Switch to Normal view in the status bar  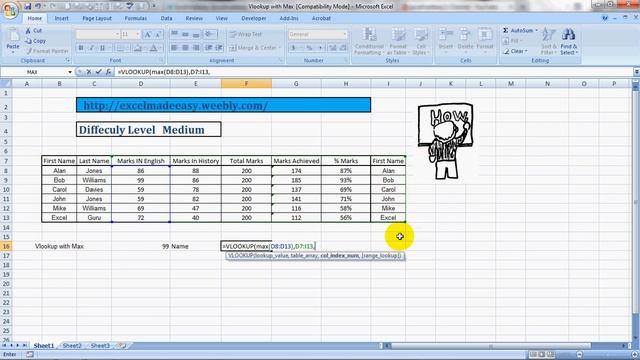(533, 354)
